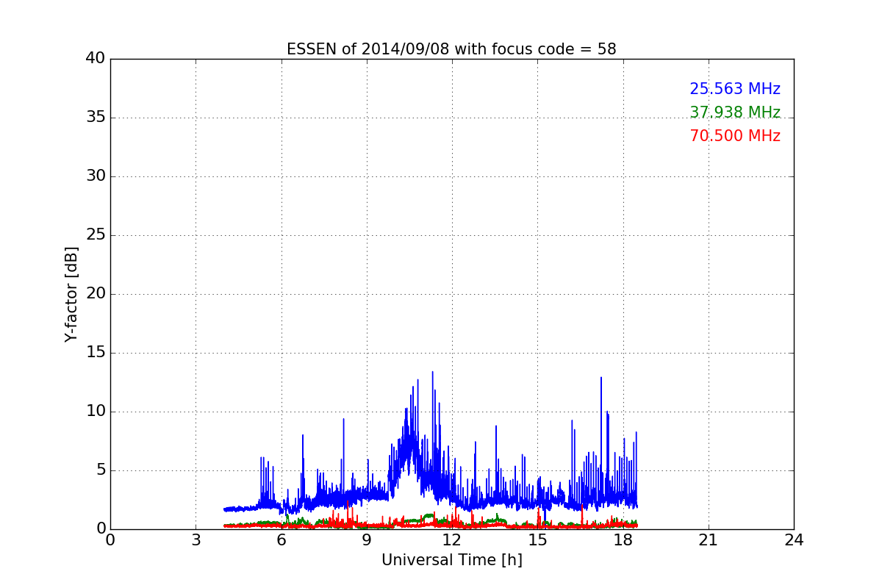Click the Universal Time [h] axis label
The image size is (882, 588).
(451, 560)
